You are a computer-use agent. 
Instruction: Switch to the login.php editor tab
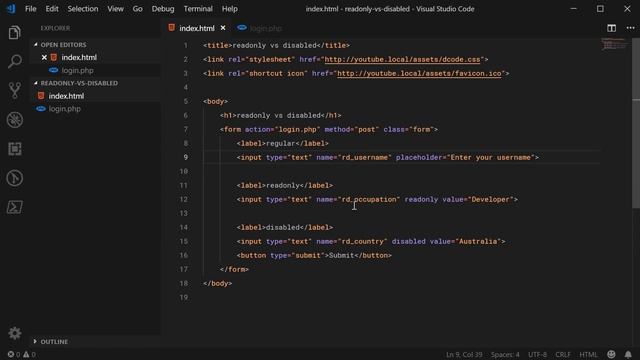tap(266, 28)
